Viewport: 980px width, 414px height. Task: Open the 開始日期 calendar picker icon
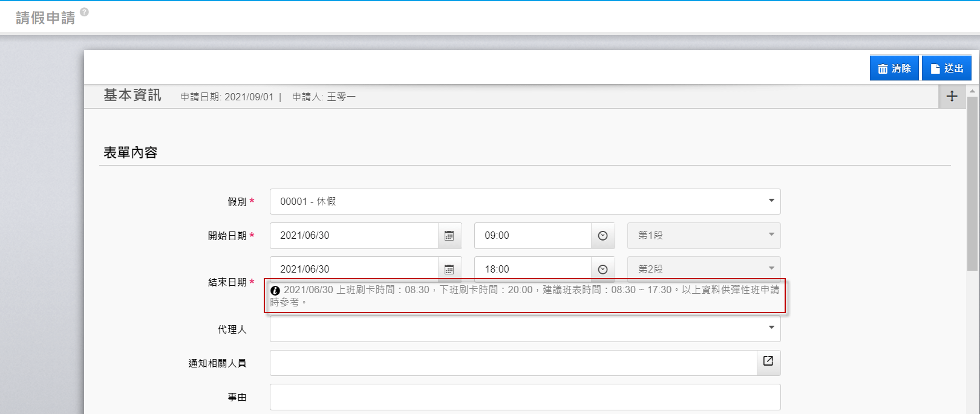tap(449, 236)
